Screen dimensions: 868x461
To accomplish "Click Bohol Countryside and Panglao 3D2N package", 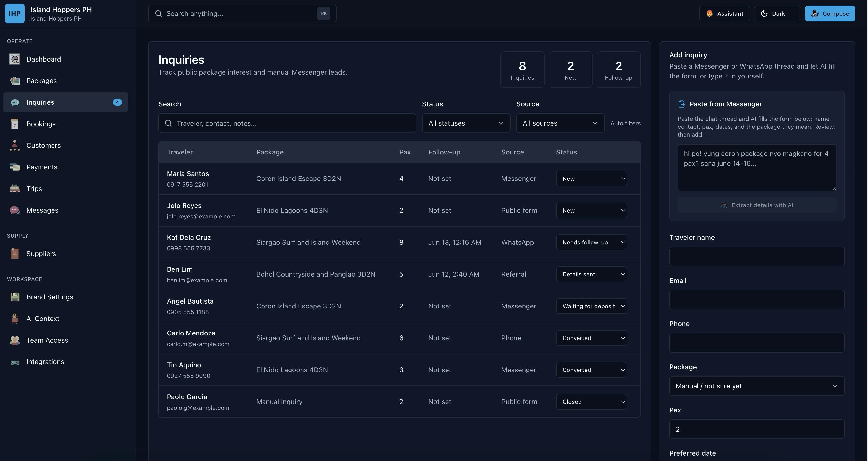I will click(x=316, y=274).
